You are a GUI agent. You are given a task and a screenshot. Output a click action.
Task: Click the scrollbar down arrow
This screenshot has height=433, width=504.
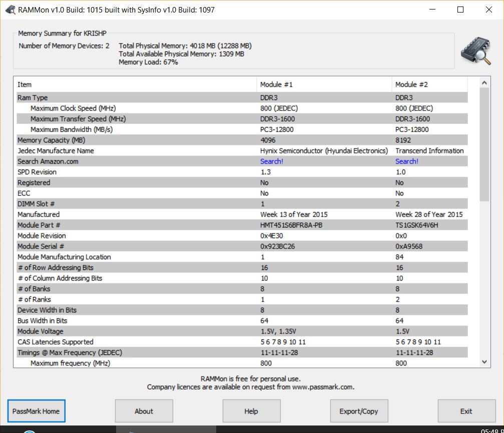pos(484,362)
